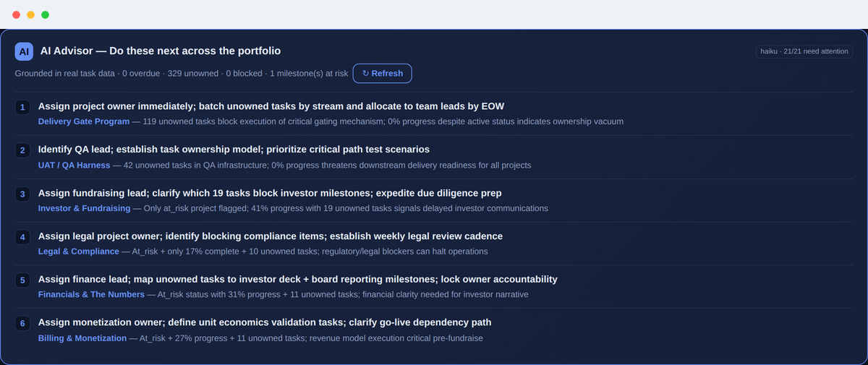Image resolution: width=868 pixels, height=365 pixels.
Task: Open the Delivery Gate Program link
Action: click(x=84, y=121)
